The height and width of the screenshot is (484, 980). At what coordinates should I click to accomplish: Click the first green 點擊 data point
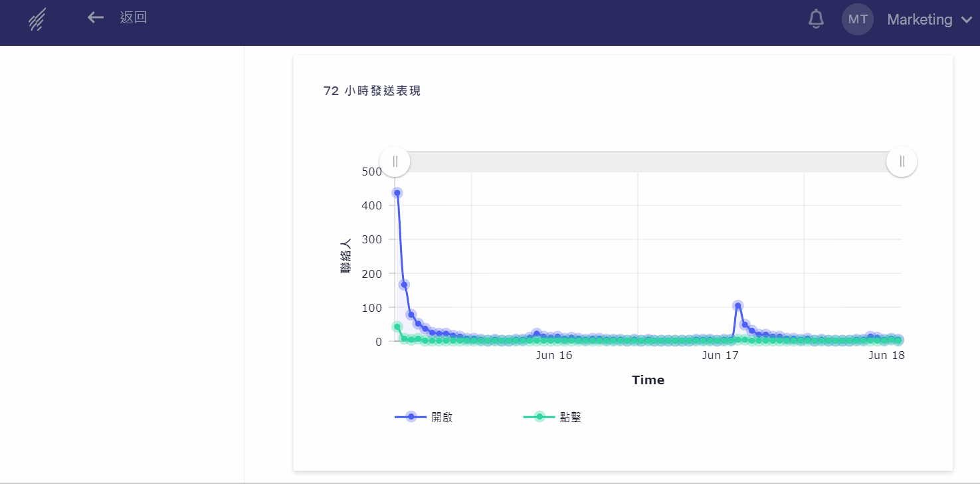(x=397, y=326)
